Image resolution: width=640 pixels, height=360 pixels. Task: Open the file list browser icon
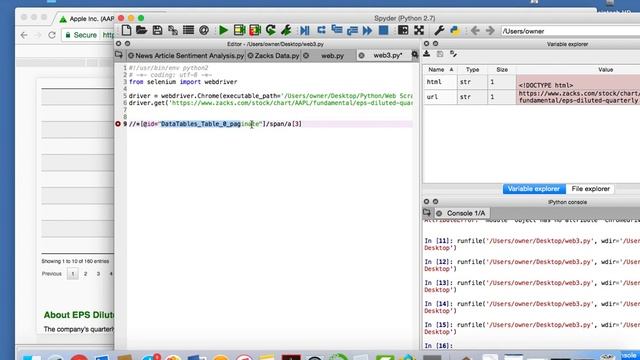point(188,30)
